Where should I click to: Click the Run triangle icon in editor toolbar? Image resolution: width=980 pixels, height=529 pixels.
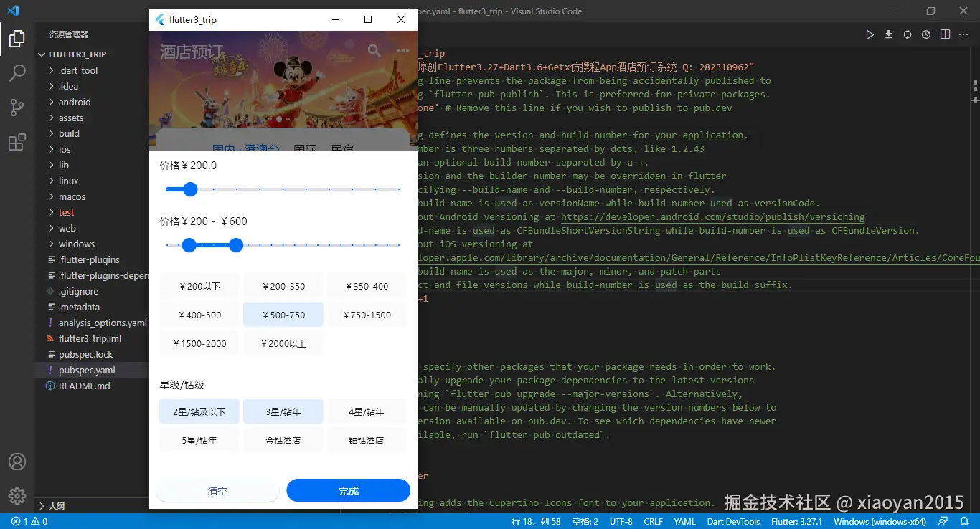870,34
